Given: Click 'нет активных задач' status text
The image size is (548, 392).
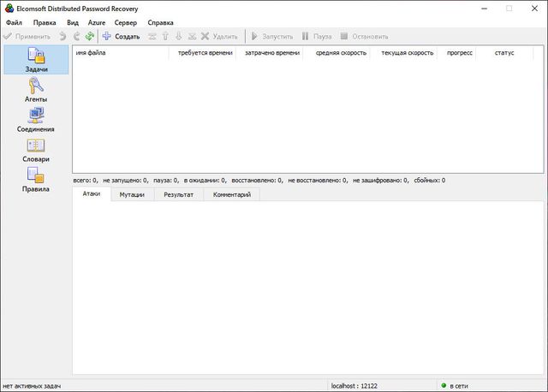Looking at the screenshot, I should (x=32, y=386).
